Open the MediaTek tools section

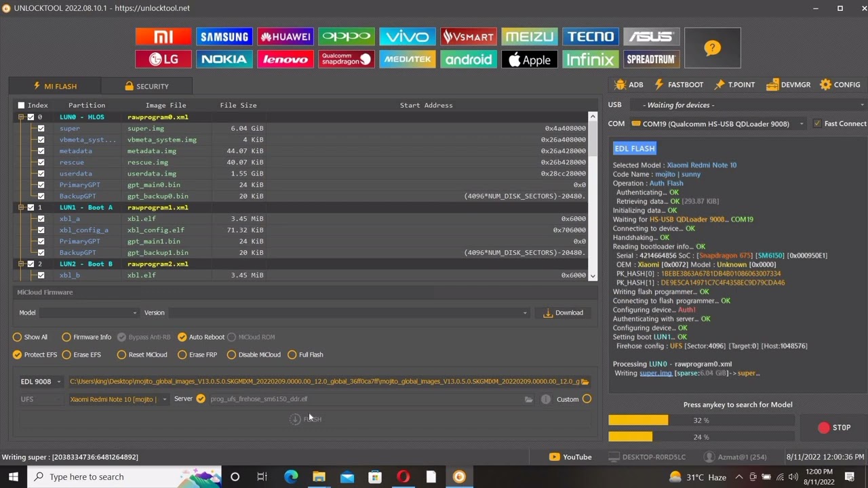click(408, 60)
